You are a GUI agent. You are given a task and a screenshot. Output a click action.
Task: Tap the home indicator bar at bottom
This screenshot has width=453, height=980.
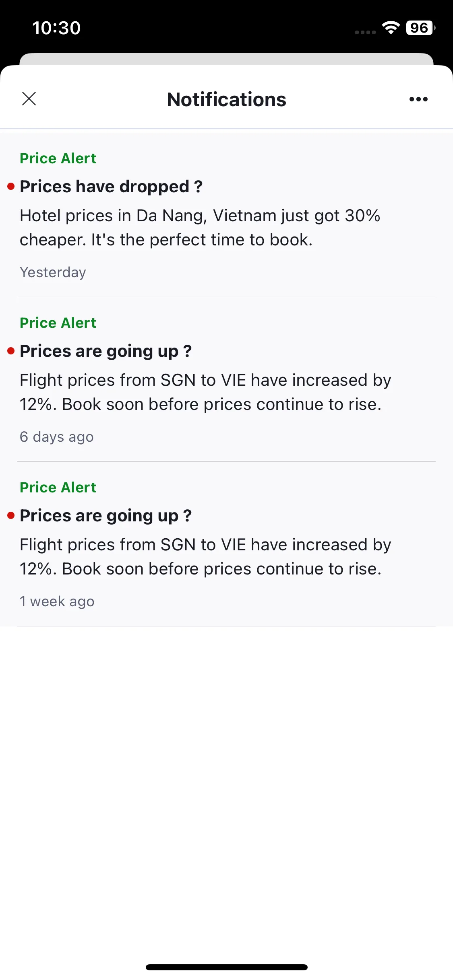click(227, 967)
